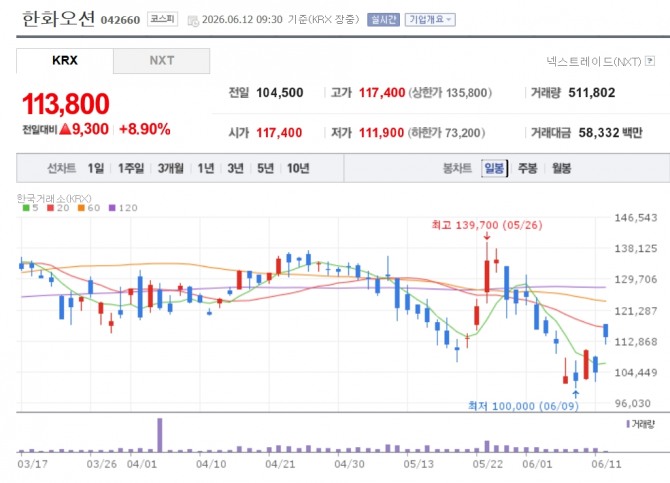This screenshot has width=670, height=483.
Task: Click the 전일 value 104,500
Action: 279,93
